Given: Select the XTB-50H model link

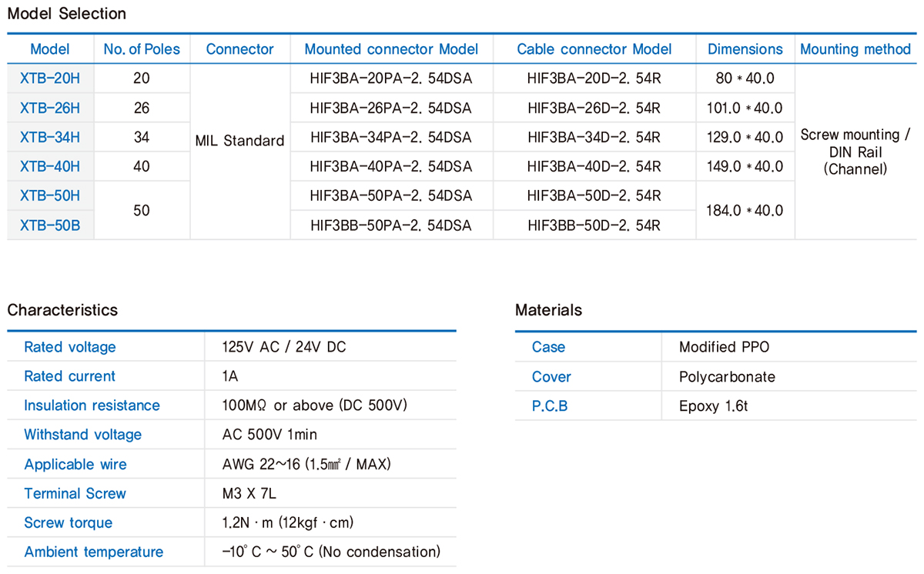Looking at the screenshot, I should coord(49,195).
